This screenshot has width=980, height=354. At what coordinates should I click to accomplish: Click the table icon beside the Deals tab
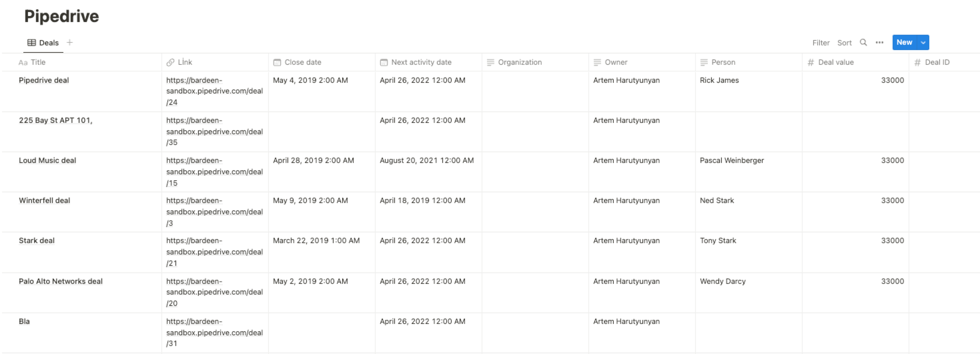tap(32, 43)
